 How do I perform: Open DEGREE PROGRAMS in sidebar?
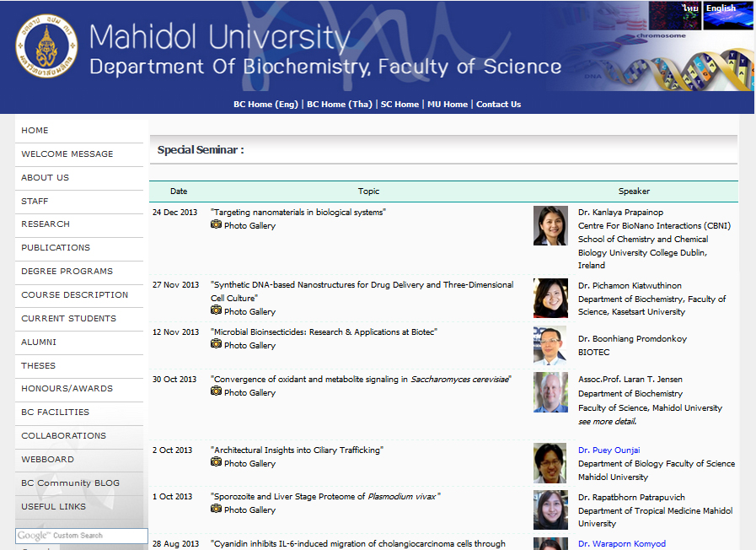pos(67,272)
